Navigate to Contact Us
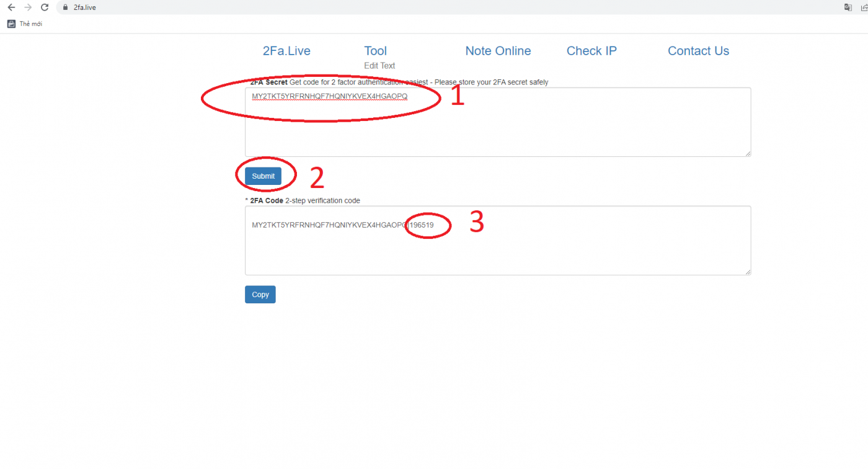The image size is (868, 469). point(698,51)
